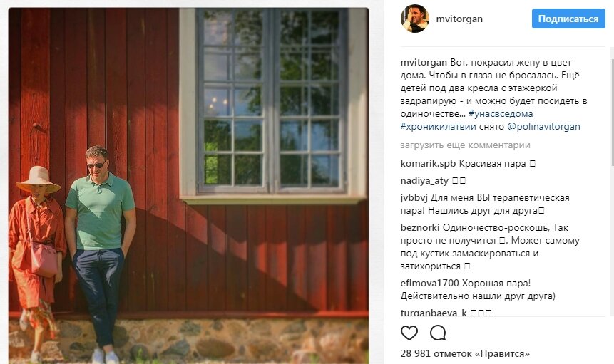Load more comments via загрузить еще комментарии
This screenshot has height=364, width=614.
465,145
